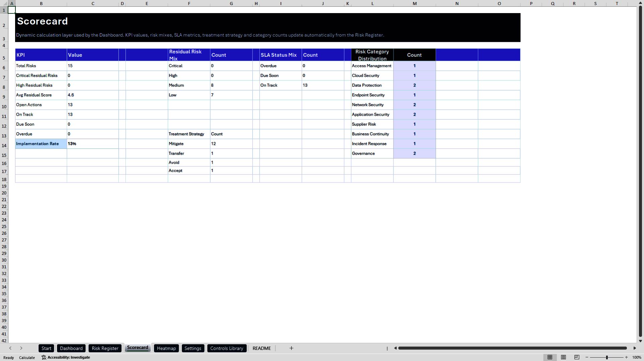Click scroll right arrow of horizontal scrollbar
The width and height of the screenshot is (644, 361).
(x=635, y=348)
